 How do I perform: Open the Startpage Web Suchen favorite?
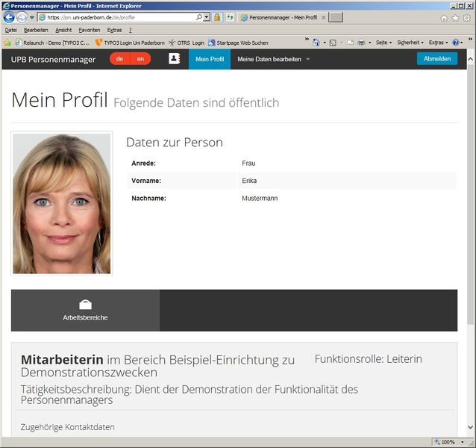(238, 43)
